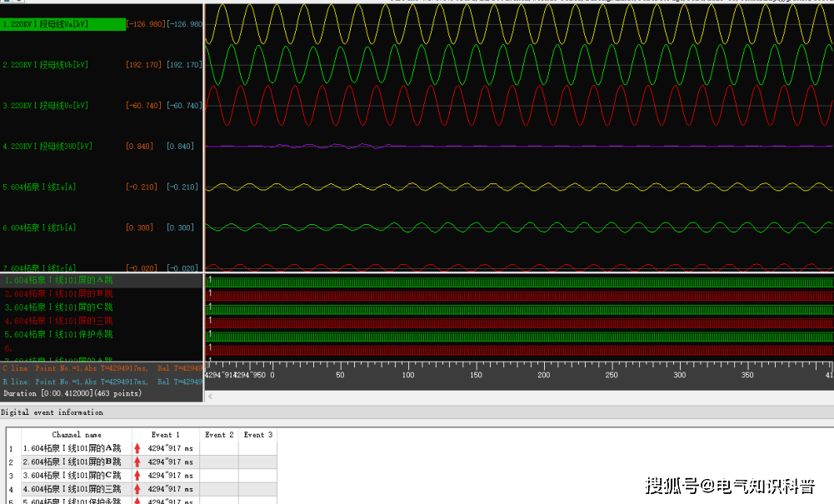Click the red digital status bar for B跳
This screenshot has height=504, width=834.
(x=520, y=296)
